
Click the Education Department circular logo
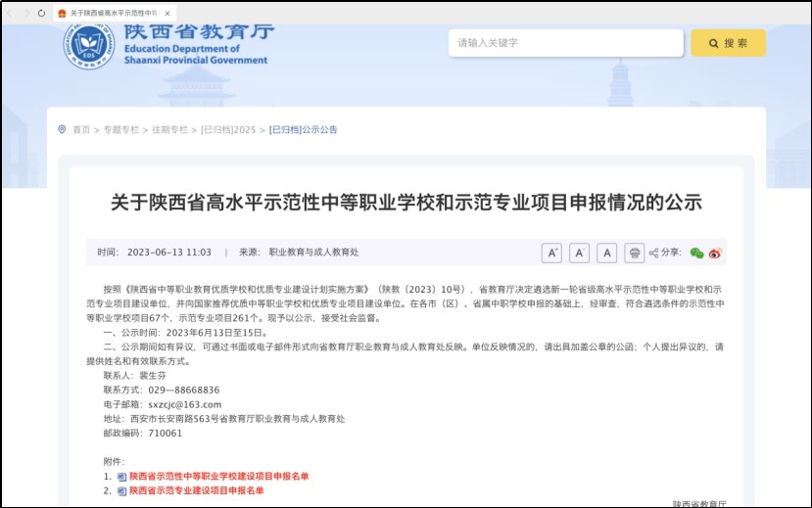89,45
